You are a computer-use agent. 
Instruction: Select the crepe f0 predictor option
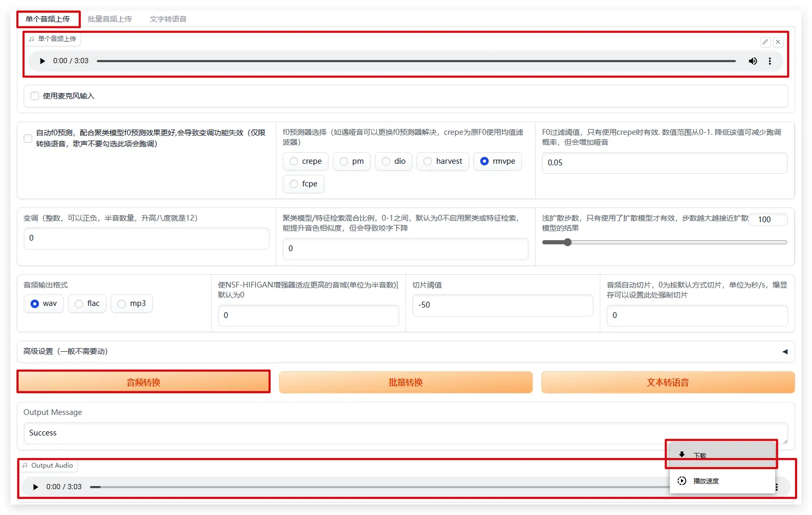click(x=294, y=161)
